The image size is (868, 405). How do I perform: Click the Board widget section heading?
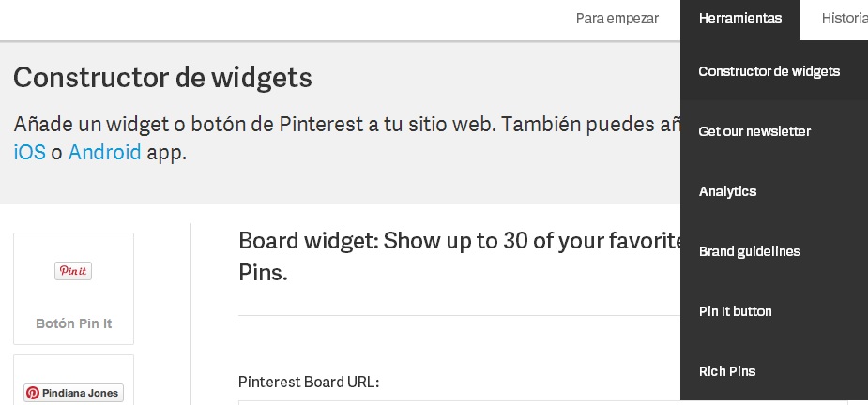[460, 256]
